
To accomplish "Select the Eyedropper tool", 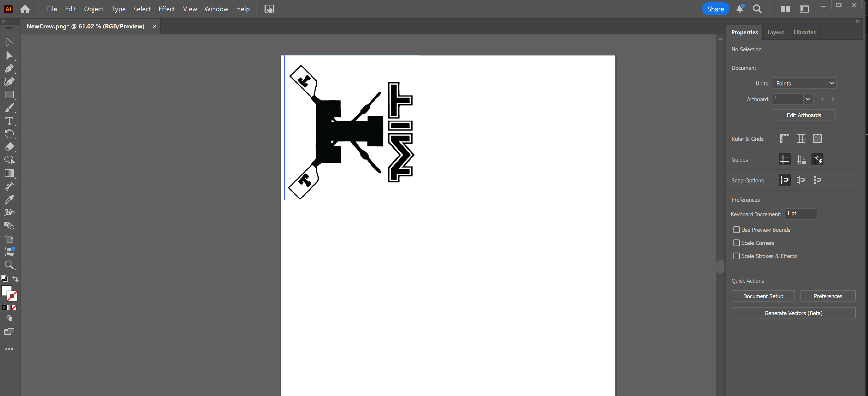I will (9, 199).
